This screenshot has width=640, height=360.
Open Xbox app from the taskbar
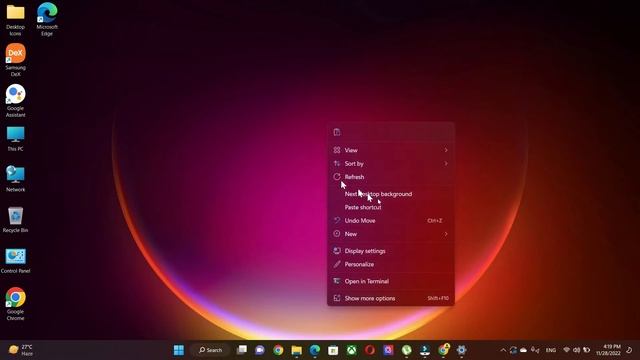coord(351,350)
